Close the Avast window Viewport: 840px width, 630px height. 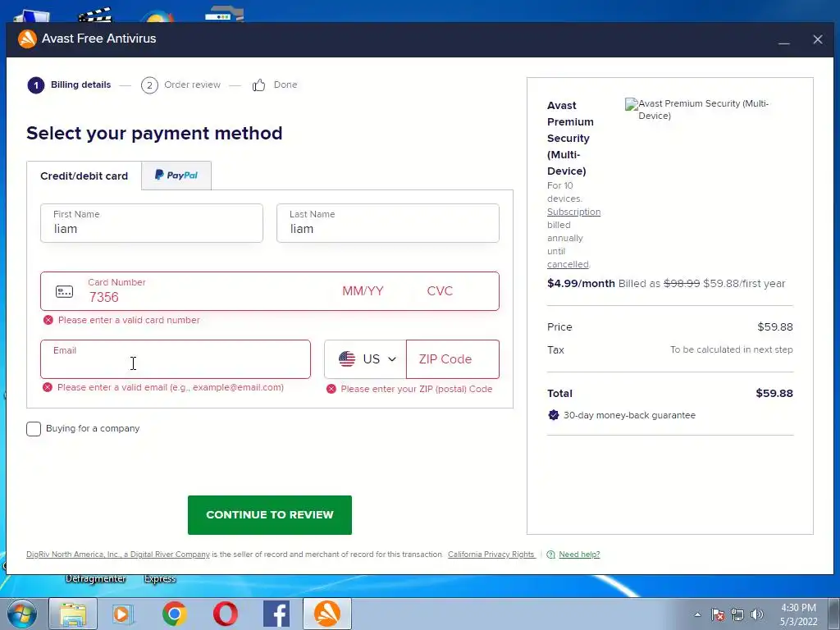(x=818, y=39)
